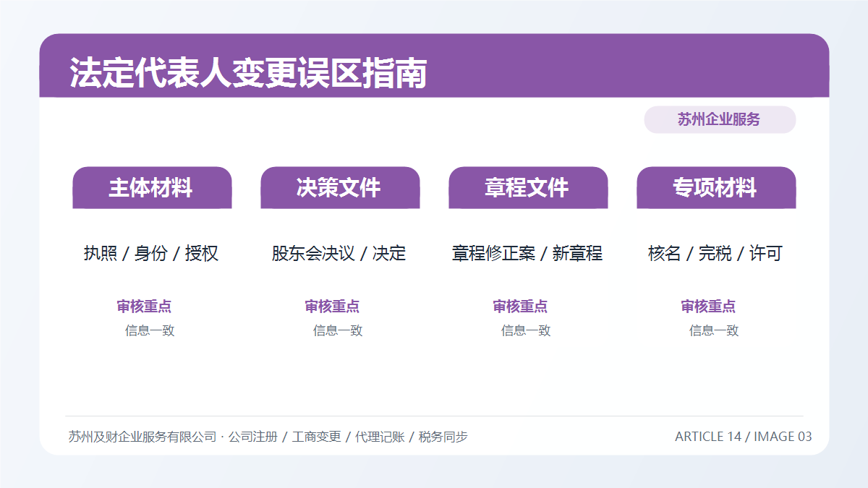Screen dimensions: 868x488
Task: Click the text 执照 / 身份 / 授权
Action: coord(151,254)
